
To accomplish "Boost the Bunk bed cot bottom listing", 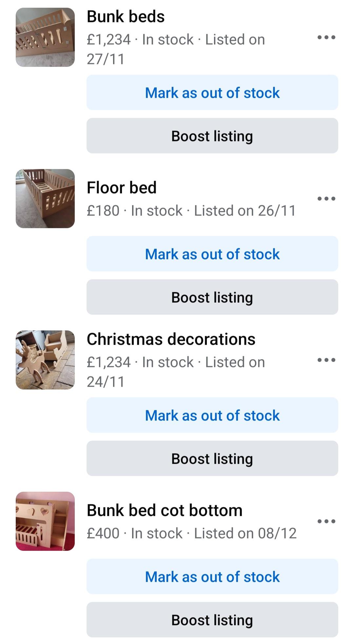I will point(212,620).
